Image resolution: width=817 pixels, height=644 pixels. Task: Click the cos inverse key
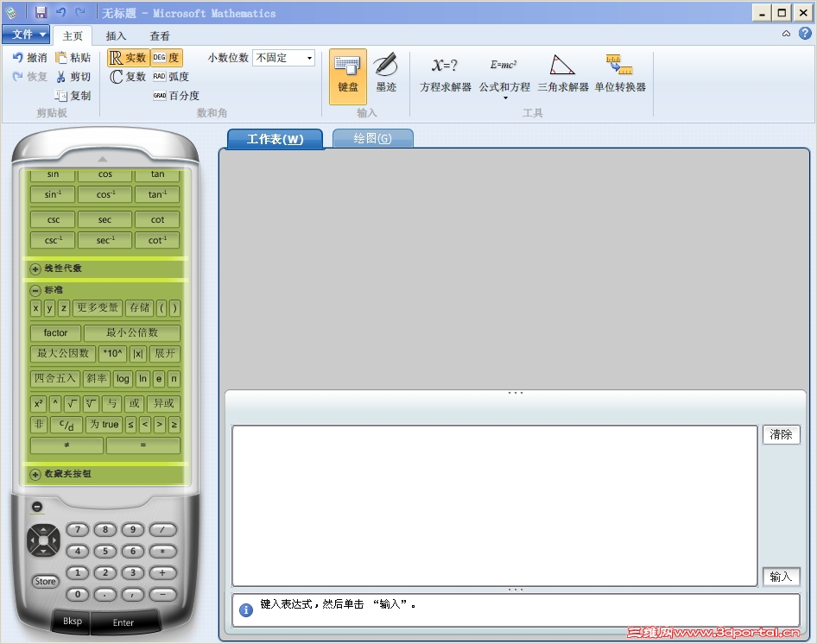(105, 195)
